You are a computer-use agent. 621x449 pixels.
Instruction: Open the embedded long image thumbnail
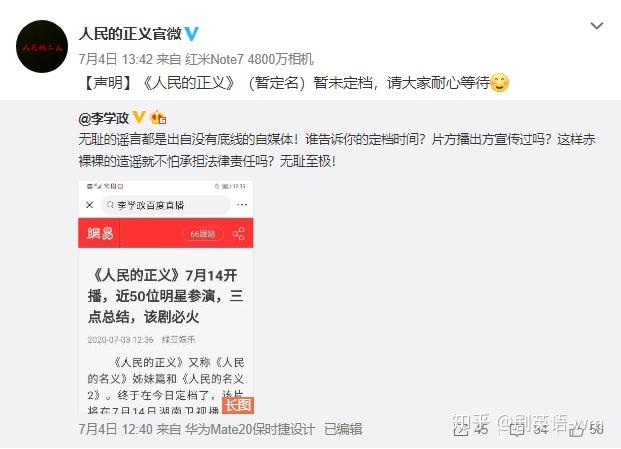pos(166,297)
